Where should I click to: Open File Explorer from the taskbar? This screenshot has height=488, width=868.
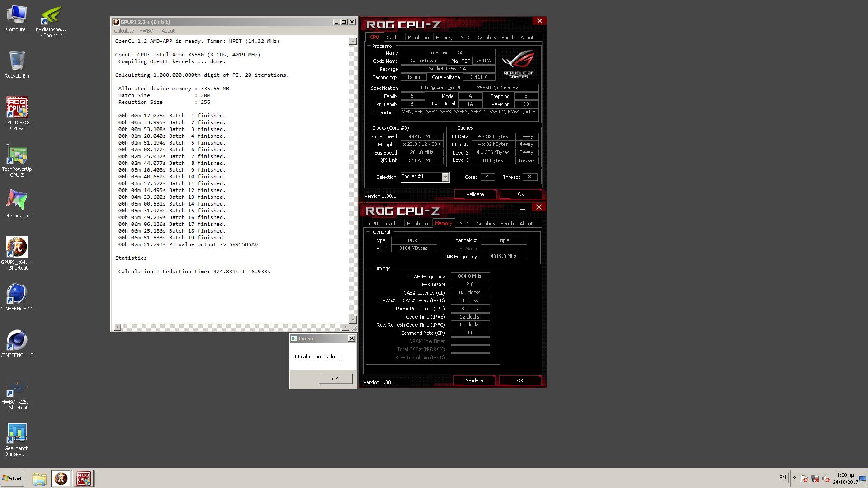click(39, 479)
